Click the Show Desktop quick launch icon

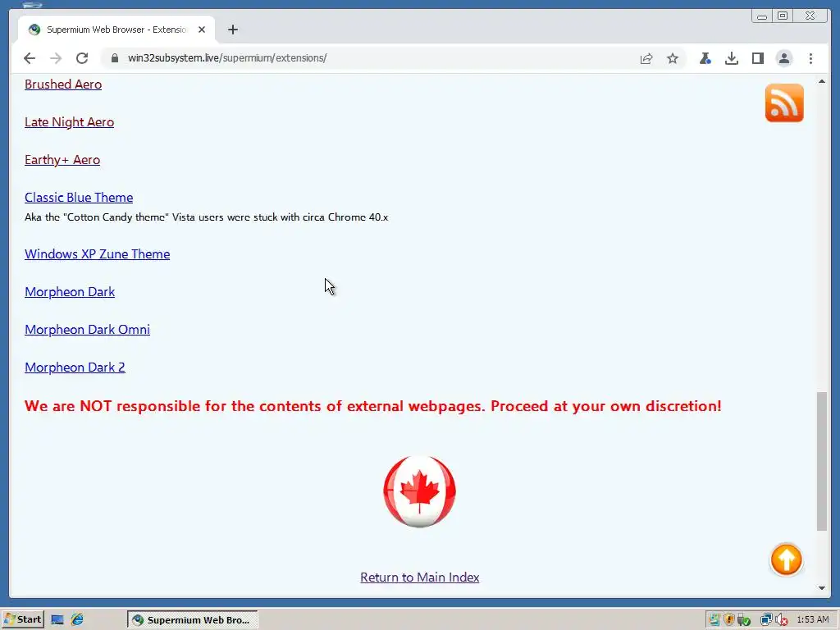tap(57, 620)
